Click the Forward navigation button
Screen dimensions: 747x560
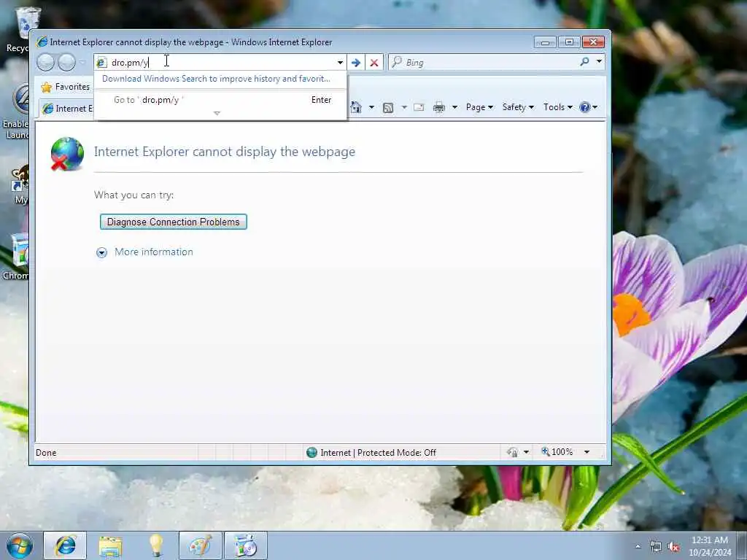[66, 63]
